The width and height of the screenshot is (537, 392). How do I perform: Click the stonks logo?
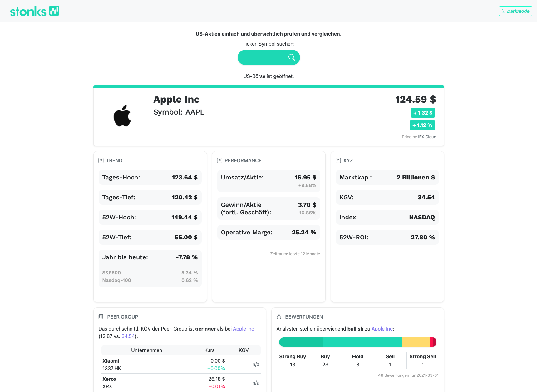35,11
